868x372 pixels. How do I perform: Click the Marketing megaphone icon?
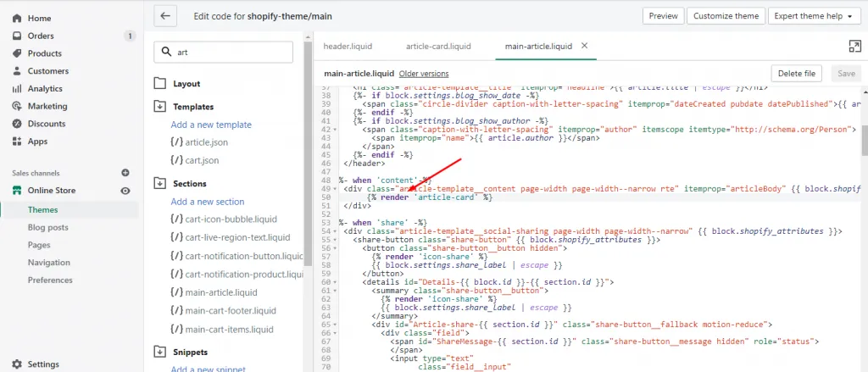pos(17,106)
